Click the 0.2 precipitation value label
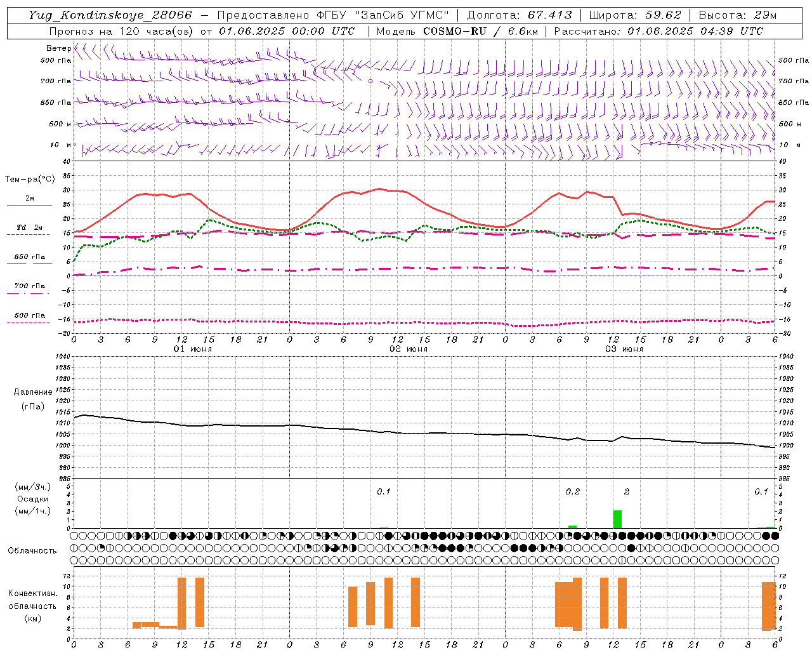Viewport: 812px width, 650px height. pos(573,492)
